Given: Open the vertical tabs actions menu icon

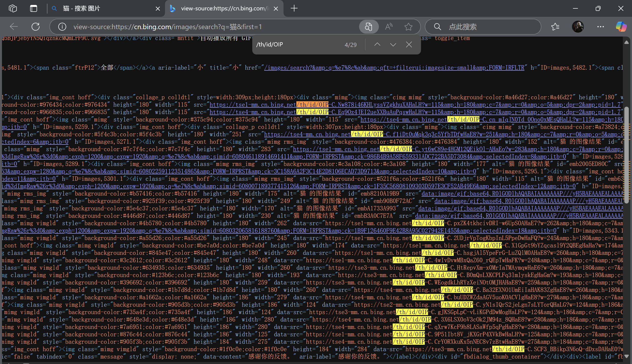Looking at the screenshot, I should [x=34, y=8].
